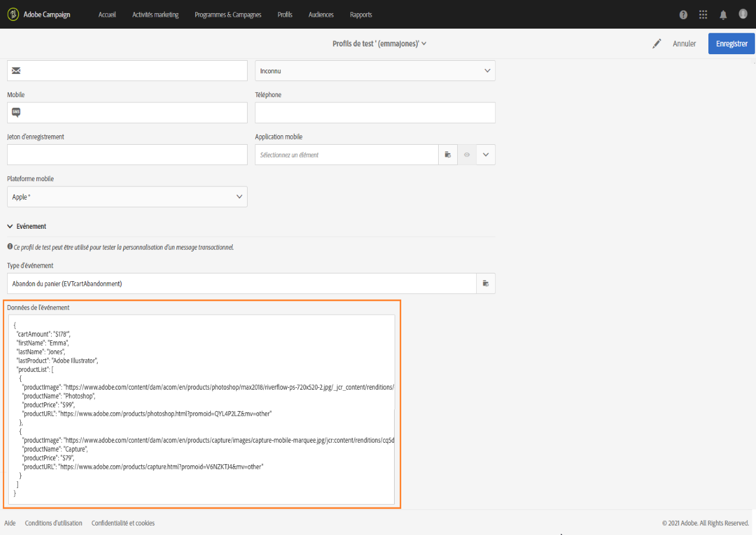Click the Annuler button
Viewport: 756px width, 535px height.
685,43
